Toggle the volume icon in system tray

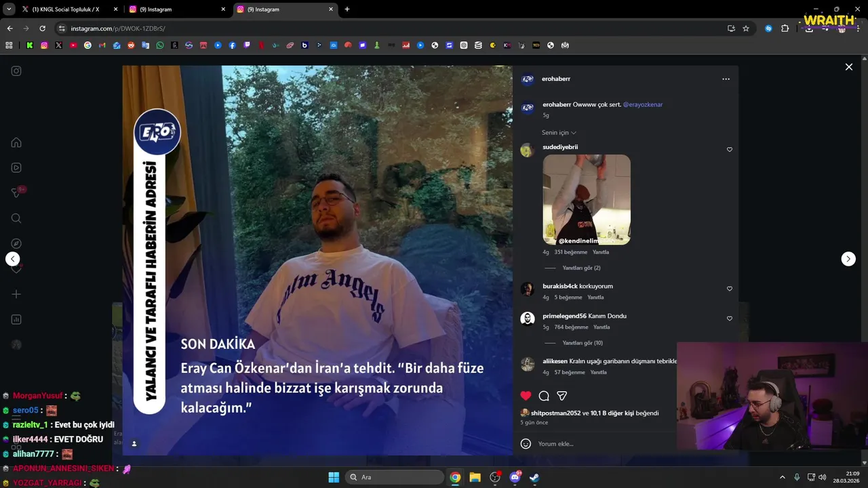823,477
